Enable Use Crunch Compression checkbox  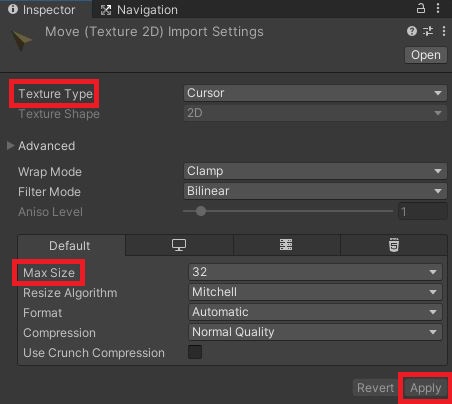pos(195,352)
